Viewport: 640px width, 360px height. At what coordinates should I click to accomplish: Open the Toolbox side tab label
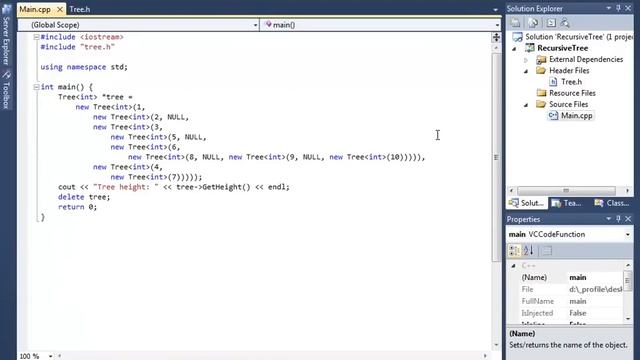tap(6, 96)
